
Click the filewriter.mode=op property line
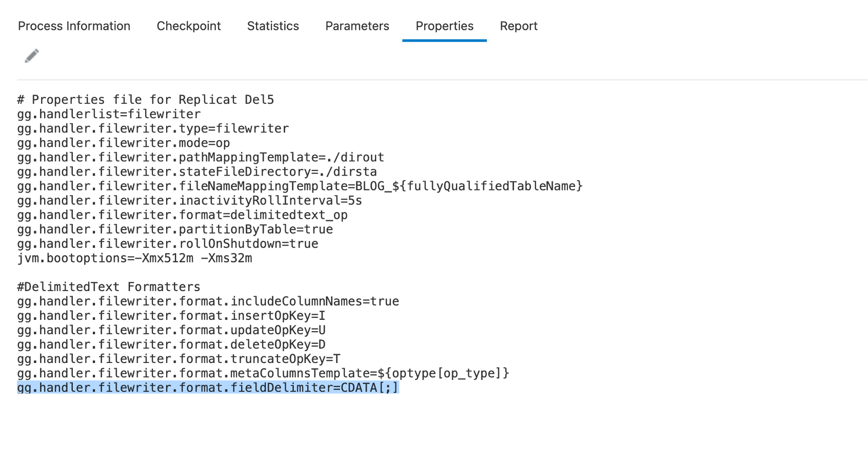click(124, 143)
